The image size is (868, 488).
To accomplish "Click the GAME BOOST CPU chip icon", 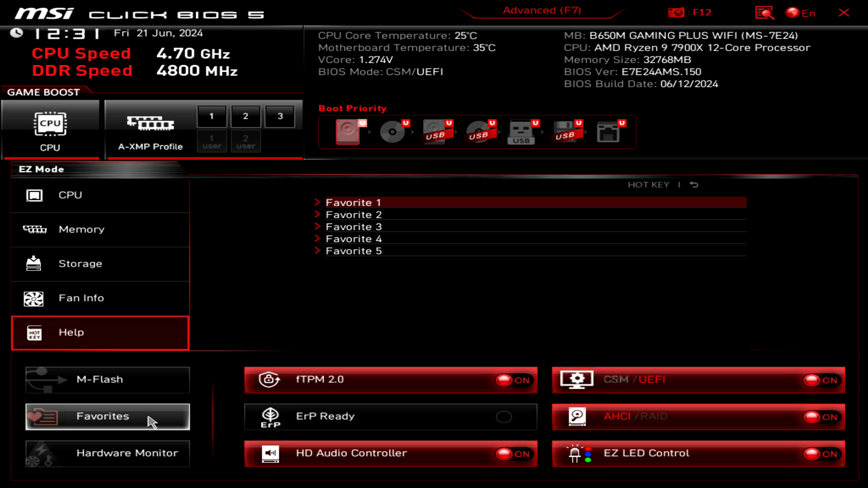I will coord(50,124).
